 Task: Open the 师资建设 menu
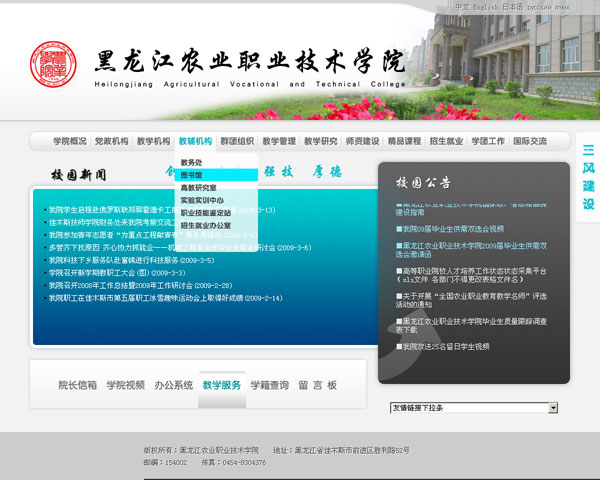(362, 141)
